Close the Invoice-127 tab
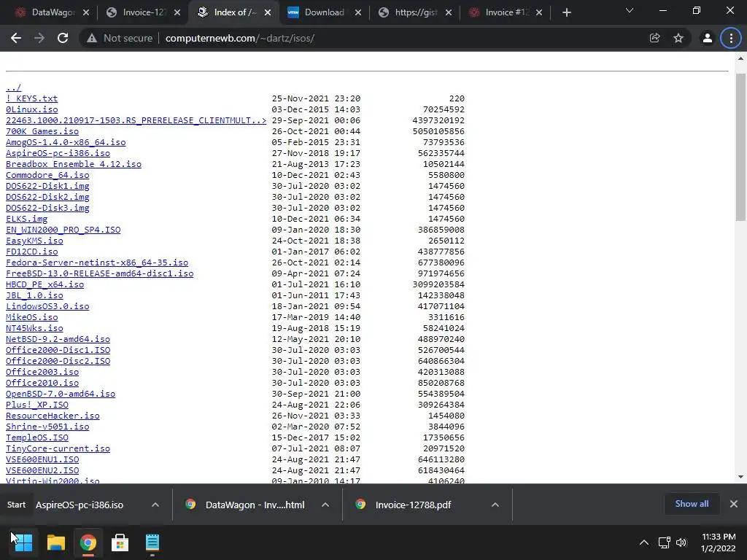The height and width of the screenshot is (560, 747). point(177,13)
